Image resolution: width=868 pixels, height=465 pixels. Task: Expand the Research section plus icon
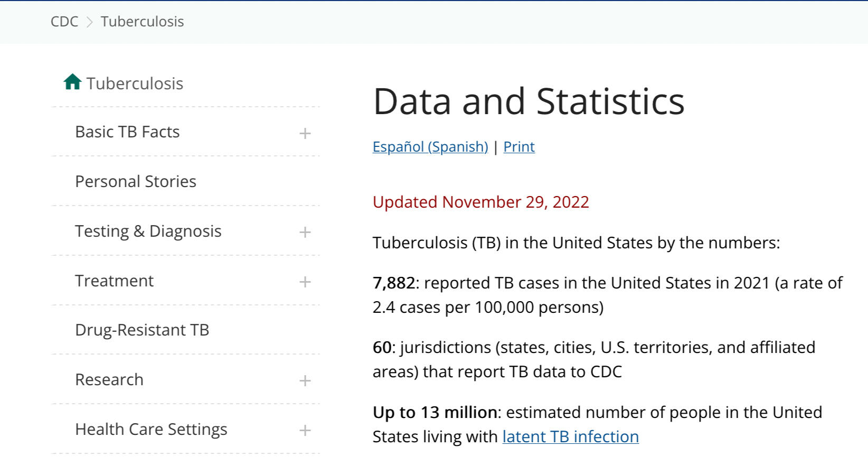305,380
